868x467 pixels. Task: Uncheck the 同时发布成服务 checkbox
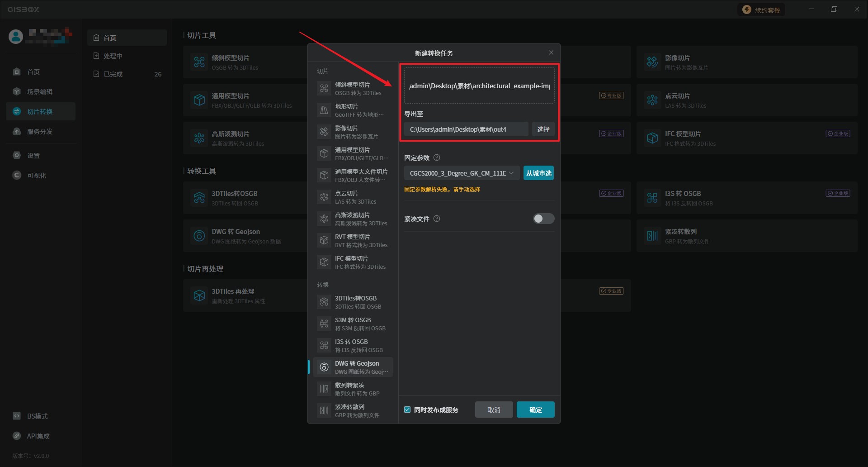click(x=407, y=410)
